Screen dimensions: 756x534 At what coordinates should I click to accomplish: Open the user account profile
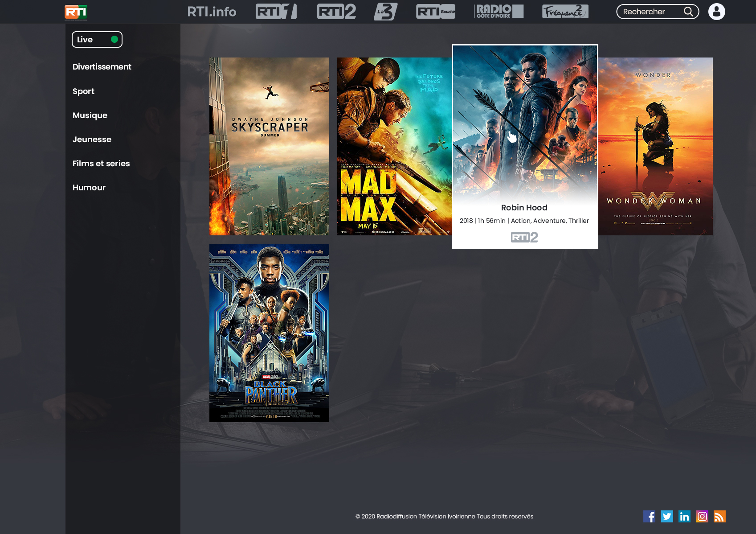coord(716,12)
